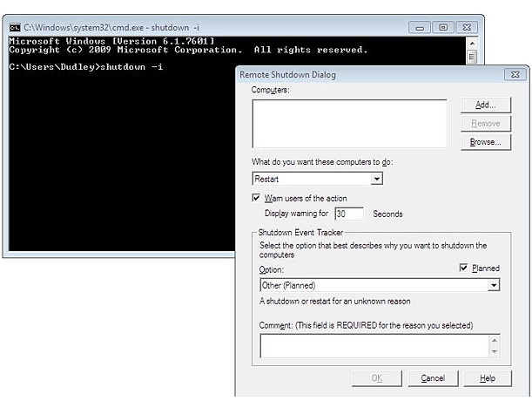Click the Display warning seconds field

(349, 214)
